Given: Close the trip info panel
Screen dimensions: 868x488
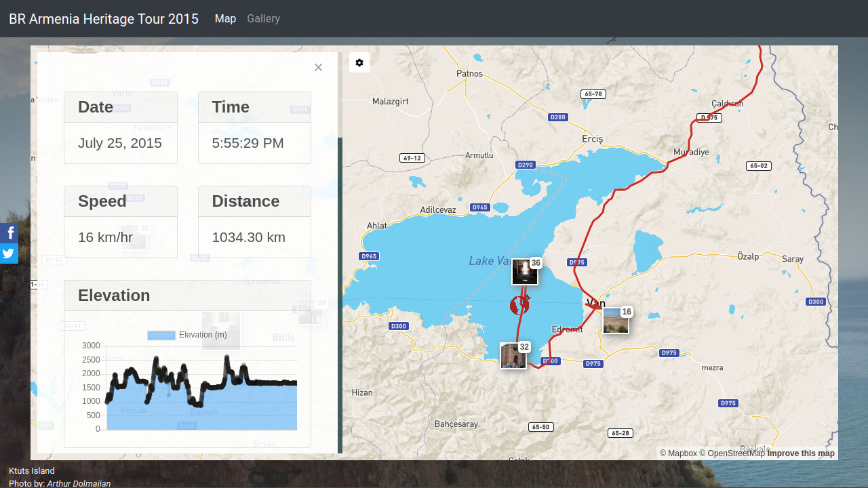Looking at the screenshot, I should [x=318, y=67].
